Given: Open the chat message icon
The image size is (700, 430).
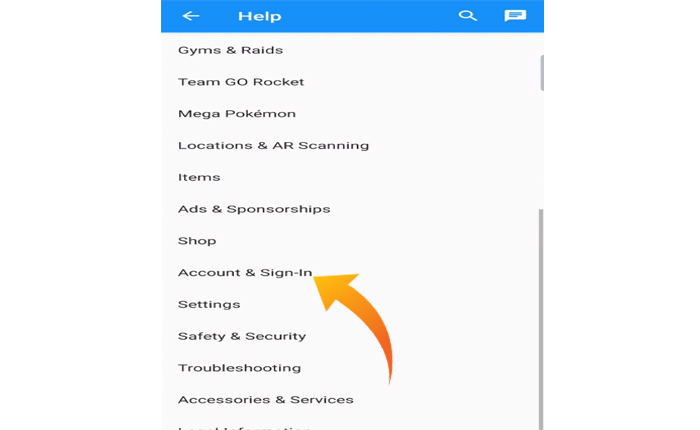Looking at the screenshot, I should point(515,16).
